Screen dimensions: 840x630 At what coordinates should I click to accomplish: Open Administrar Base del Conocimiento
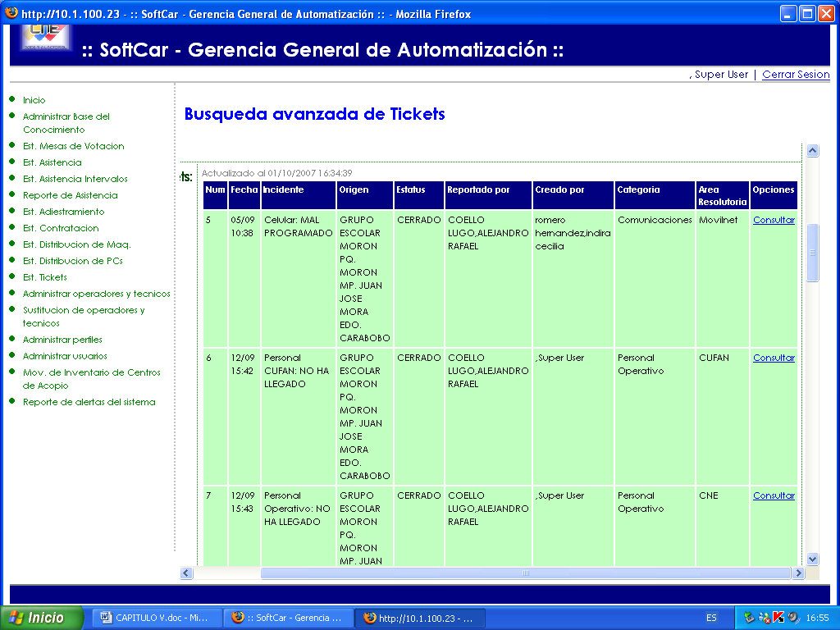(x=66, y=123)
